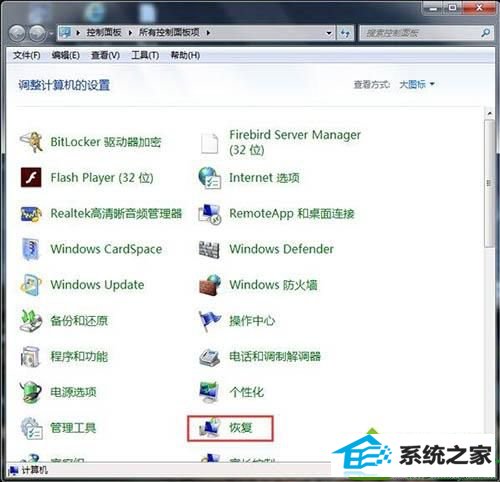Open the Windows Update text link
This screenshot has height=482, width=500.
97,285
